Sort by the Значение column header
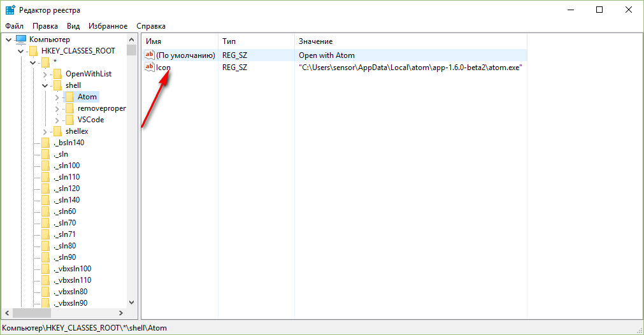Viewport: 644px width, 335px height. 411,41
